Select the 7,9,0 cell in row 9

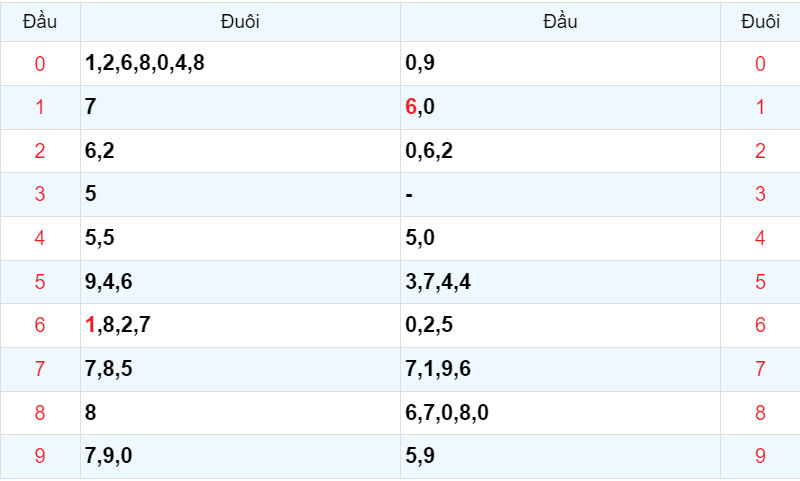click(240, 457)
